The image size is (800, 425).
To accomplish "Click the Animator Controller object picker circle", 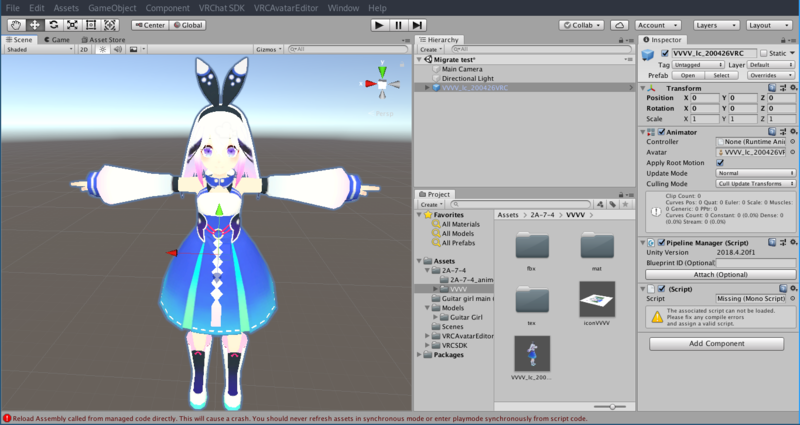I will [793, 142].
